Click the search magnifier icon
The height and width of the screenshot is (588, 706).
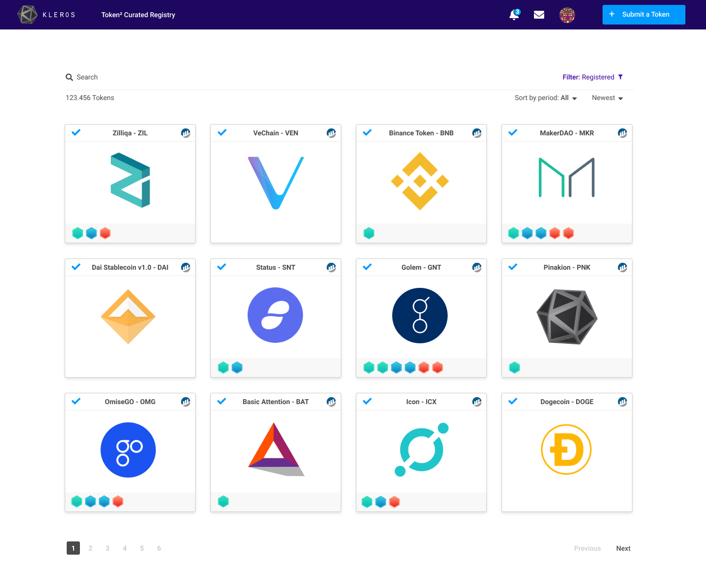coord(69,77)
